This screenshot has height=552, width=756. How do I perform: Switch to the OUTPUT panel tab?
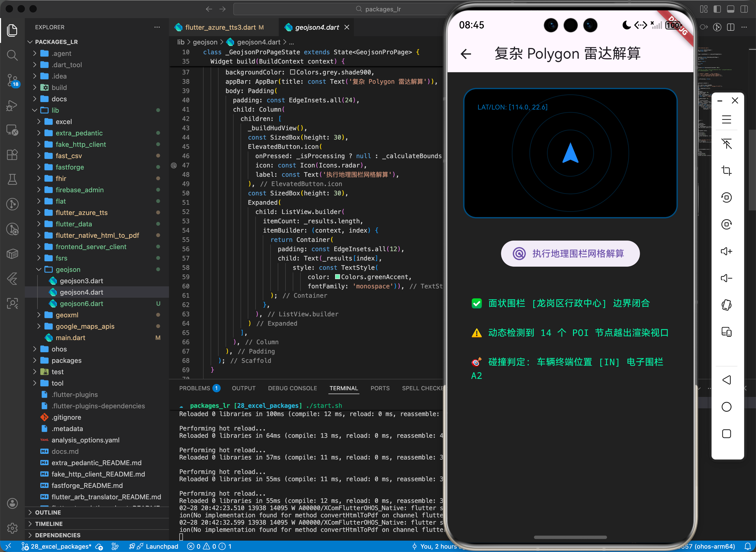tap(244, 388)
